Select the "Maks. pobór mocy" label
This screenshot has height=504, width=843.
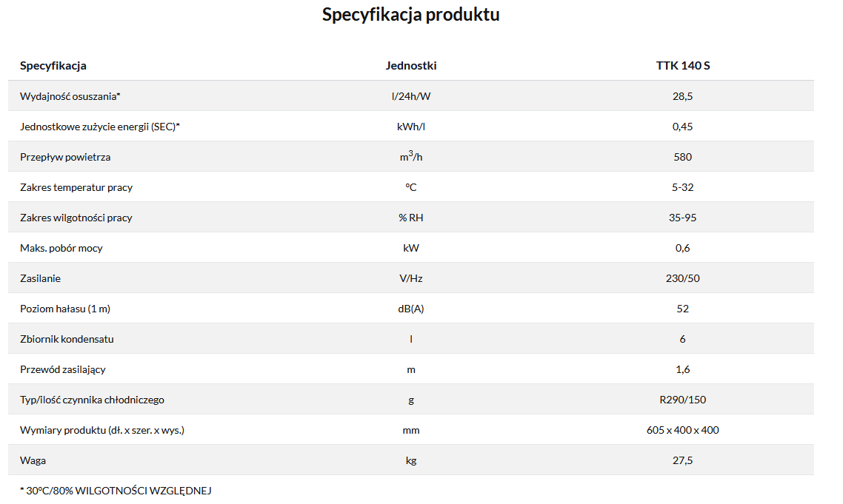[61, 248]
